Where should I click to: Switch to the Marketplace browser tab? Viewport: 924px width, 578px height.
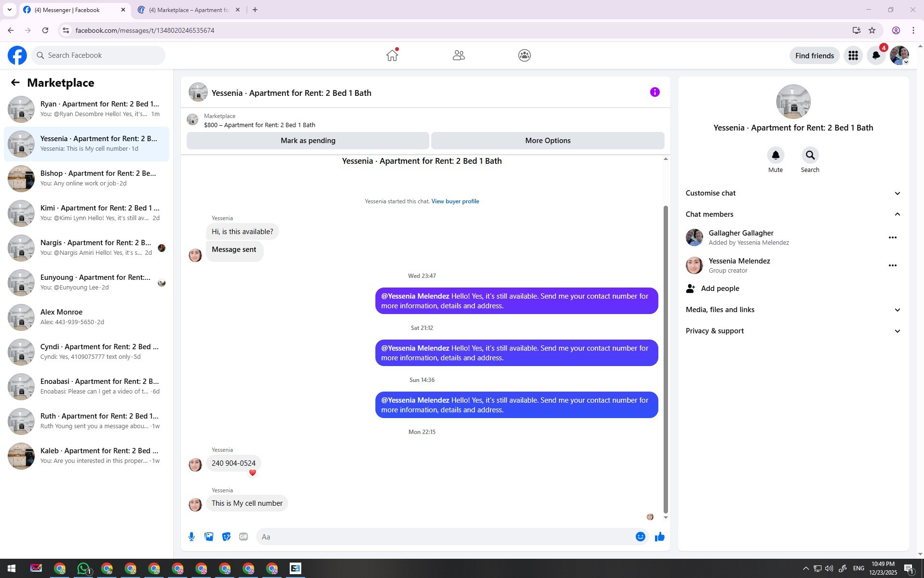point(189,10)
